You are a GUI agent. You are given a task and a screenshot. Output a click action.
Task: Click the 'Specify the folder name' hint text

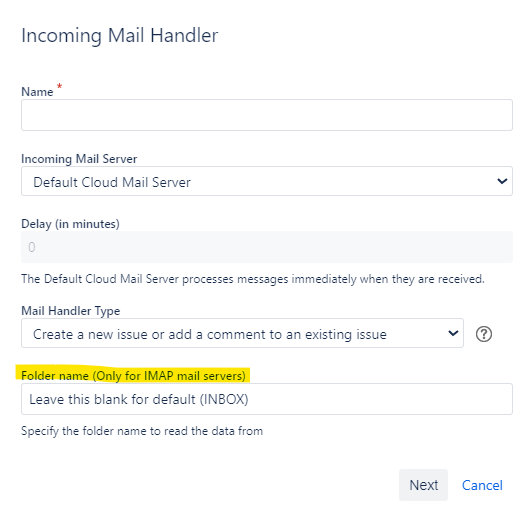tap(142, 431)
